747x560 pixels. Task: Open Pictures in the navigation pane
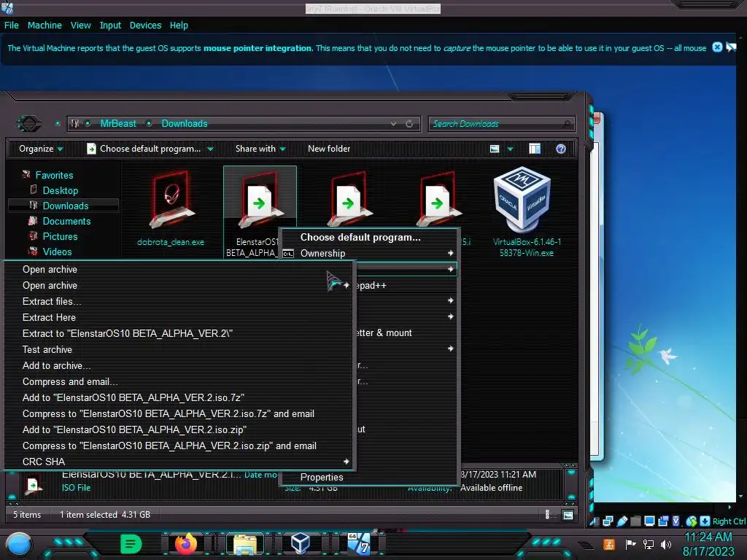click(x=60, y=236)
